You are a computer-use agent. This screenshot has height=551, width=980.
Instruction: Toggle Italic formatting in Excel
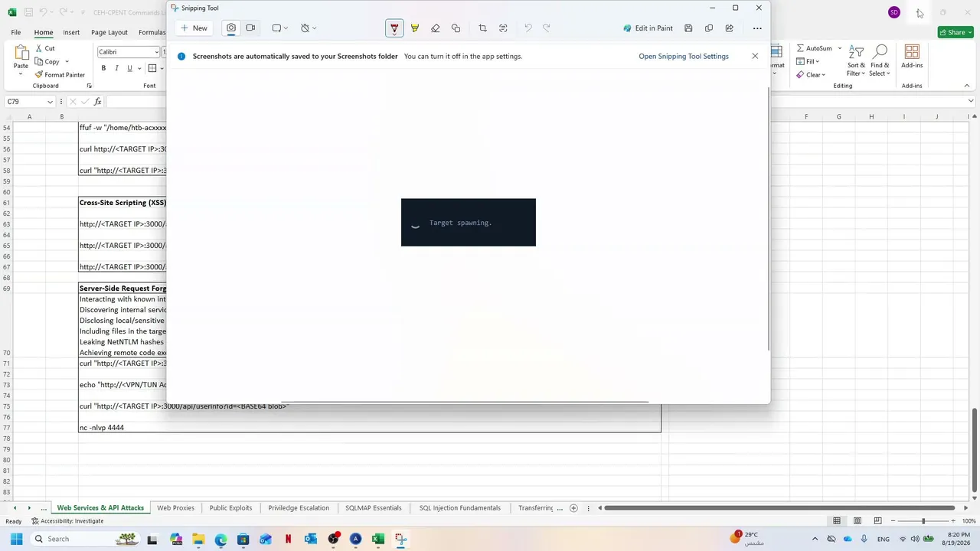[116, 68]
